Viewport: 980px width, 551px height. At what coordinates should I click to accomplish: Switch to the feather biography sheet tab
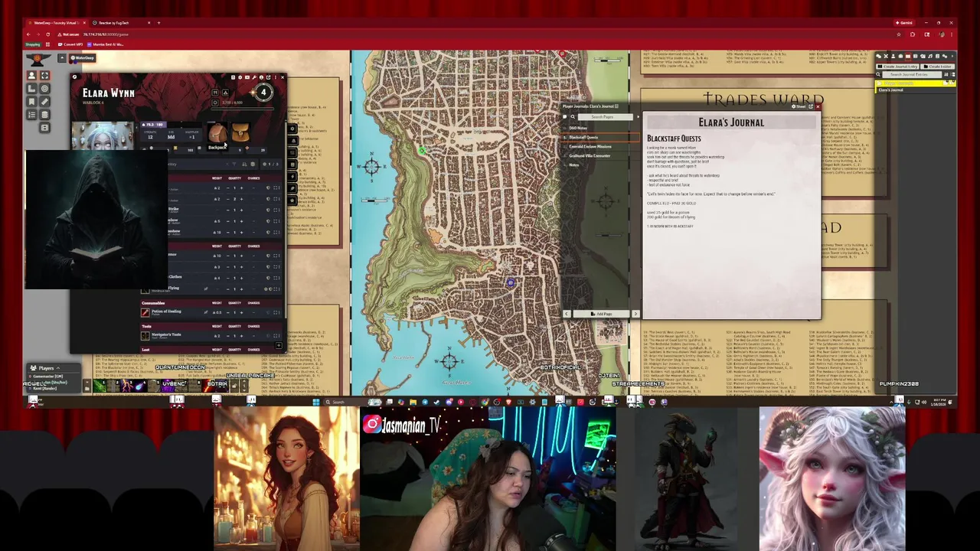pos(292,189)
